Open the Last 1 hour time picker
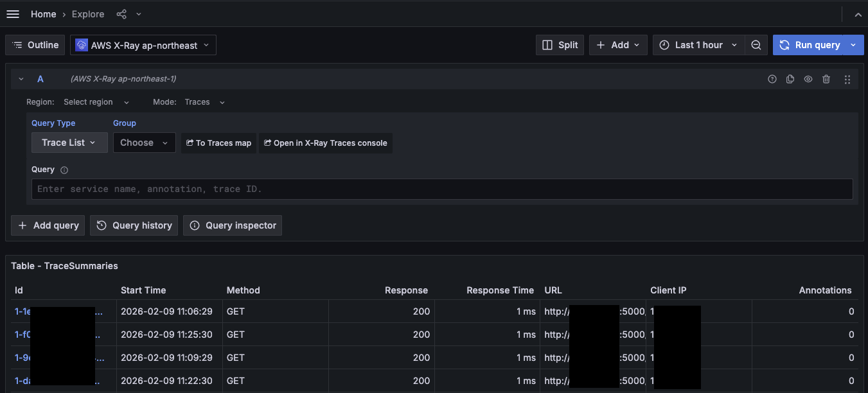The image size is (868, 393). pos(698,45)
